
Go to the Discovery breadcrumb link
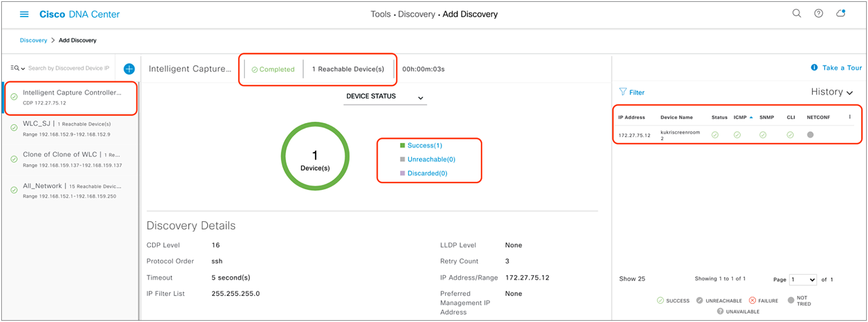pos(34,40)
